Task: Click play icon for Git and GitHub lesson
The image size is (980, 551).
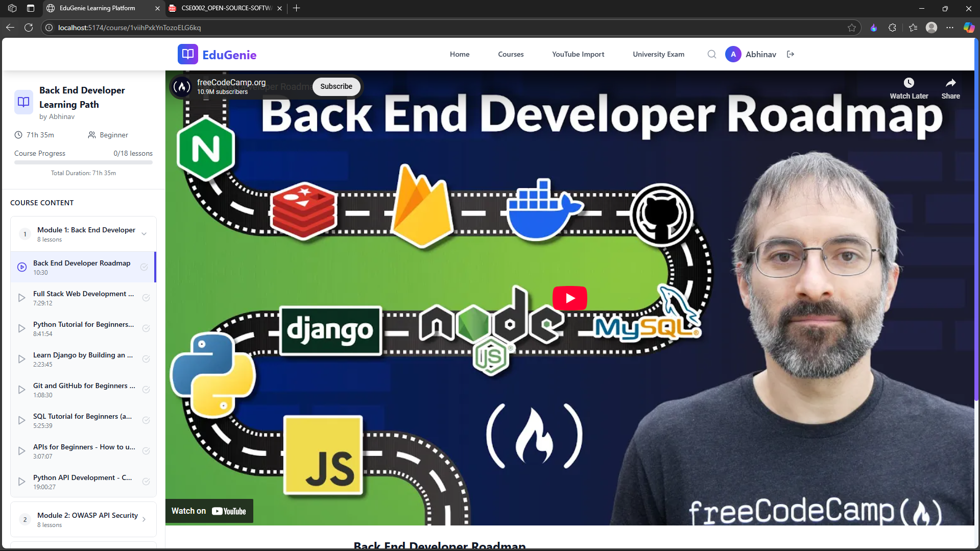Action: pyautogui.click(x=22, y=390)
